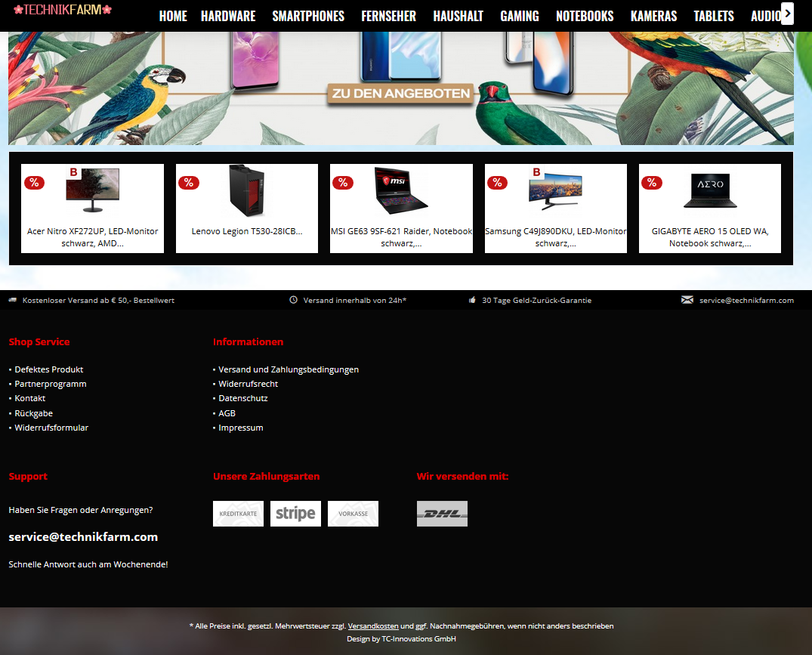Screen dimensions: 812x655
Task: Open the Impressum link
Action: pyautogui.click(x=241, y=428)
